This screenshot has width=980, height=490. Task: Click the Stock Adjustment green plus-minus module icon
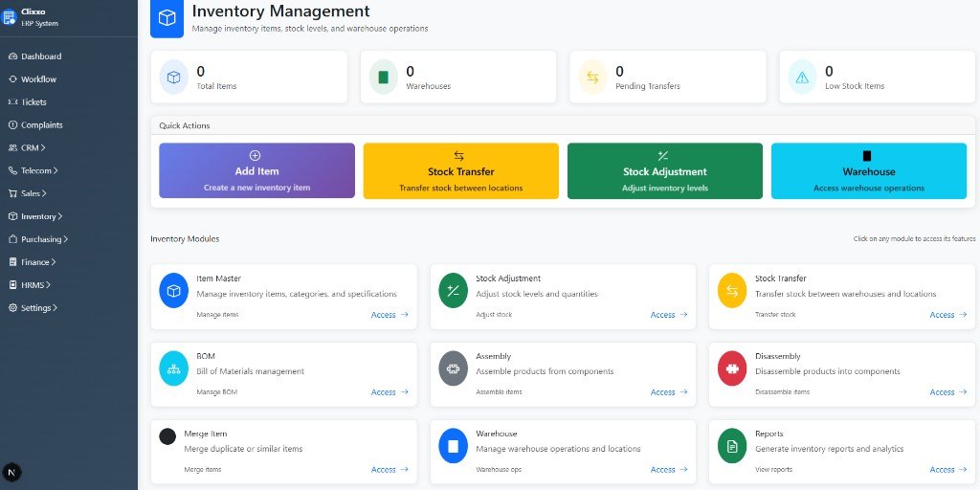tap(453, 291)
